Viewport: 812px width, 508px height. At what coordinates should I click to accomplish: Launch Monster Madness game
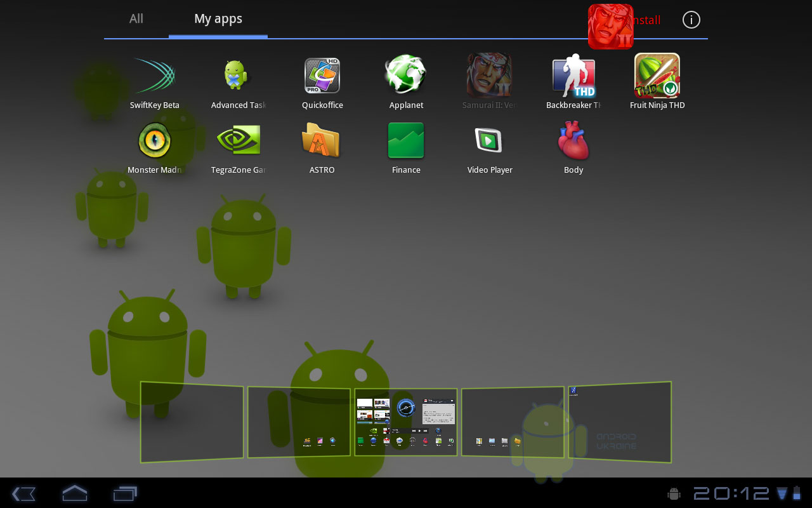[155, 148]
